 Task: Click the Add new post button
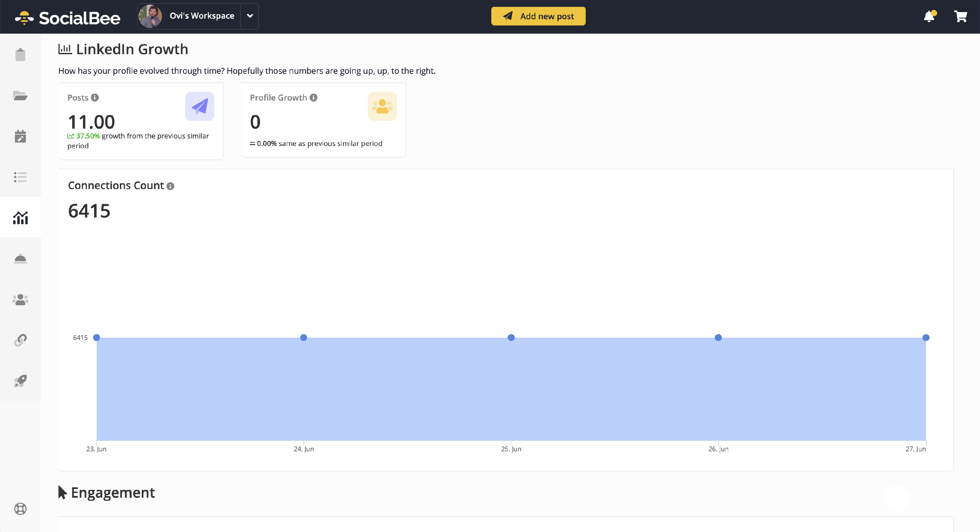tap(538, 16)
